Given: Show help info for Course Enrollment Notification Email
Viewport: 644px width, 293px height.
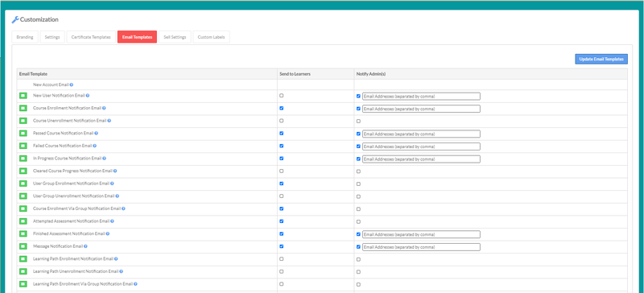Looking at the screenshot, I should pyautogui.click(x=104, y=108).
